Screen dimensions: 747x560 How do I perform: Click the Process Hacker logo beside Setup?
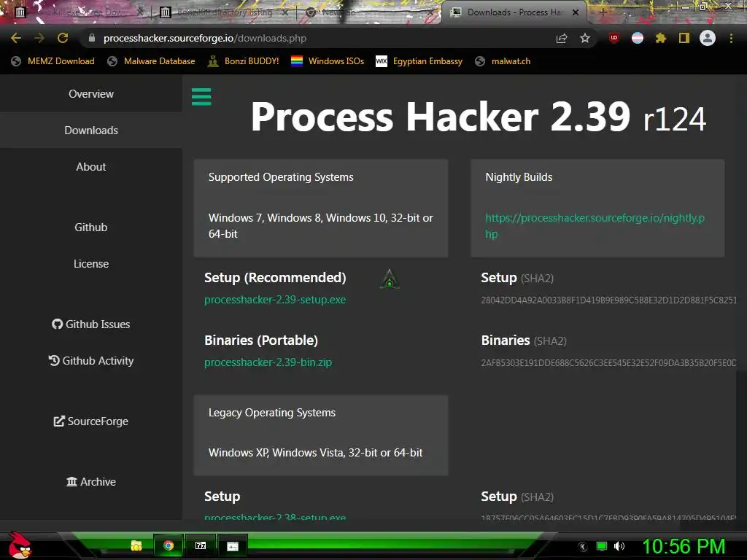point(390,279)
